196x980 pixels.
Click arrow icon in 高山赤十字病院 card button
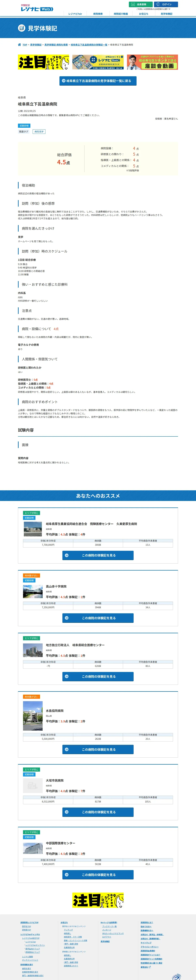(67, 618)
